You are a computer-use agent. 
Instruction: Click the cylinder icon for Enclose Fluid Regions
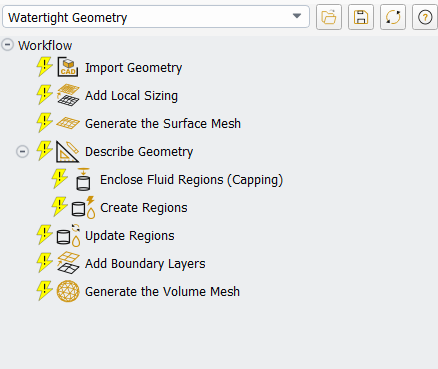click(x=83, y=179)
